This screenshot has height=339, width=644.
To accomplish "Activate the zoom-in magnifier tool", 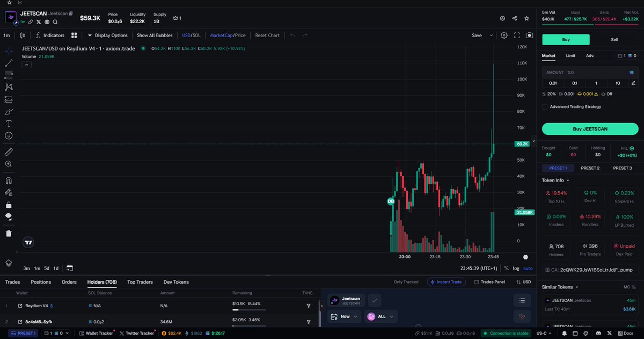I will tap(9, 164).
